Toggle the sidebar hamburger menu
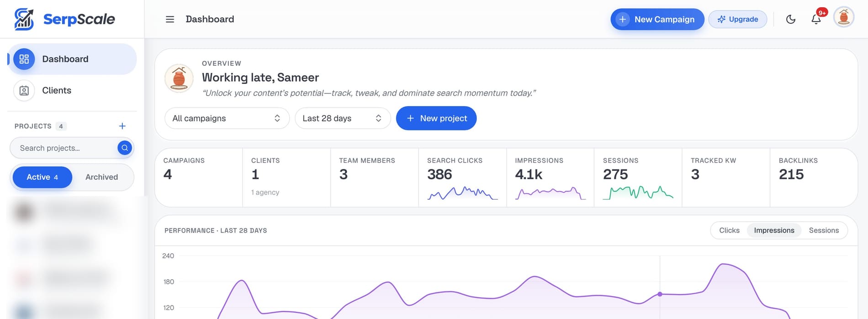Viewport: 868px width, 319px height. coord(170,19)
